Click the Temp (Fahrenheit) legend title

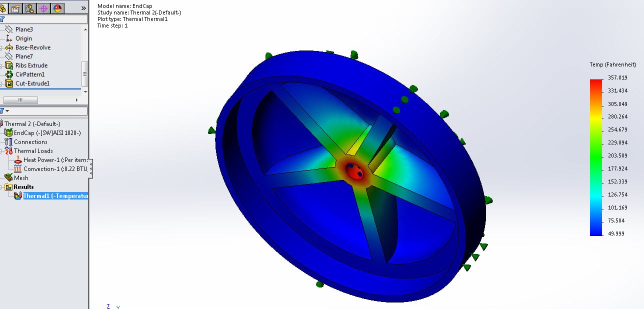[612, 65]
